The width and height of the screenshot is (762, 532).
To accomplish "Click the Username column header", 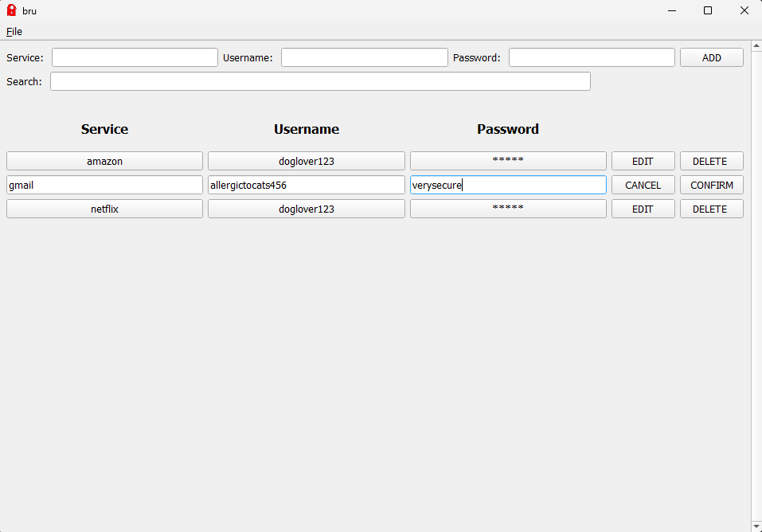I will coord(307,129).
